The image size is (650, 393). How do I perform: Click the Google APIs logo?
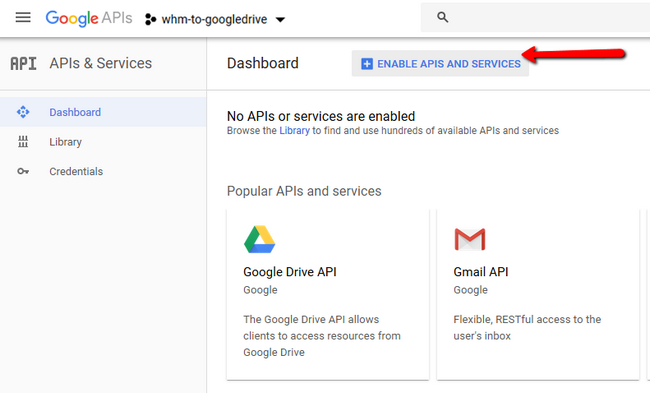(x=89, y=19)
